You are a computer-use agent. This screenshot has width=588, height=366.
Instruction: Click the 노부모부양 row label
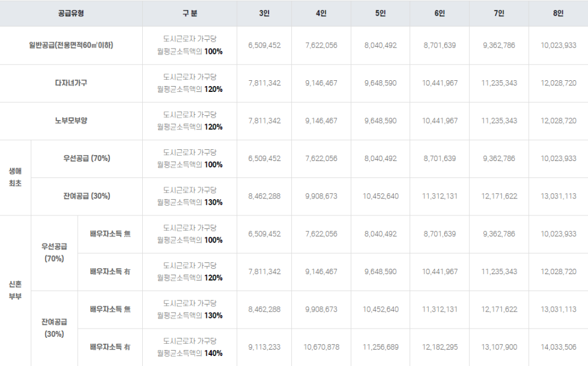(70, 120)
